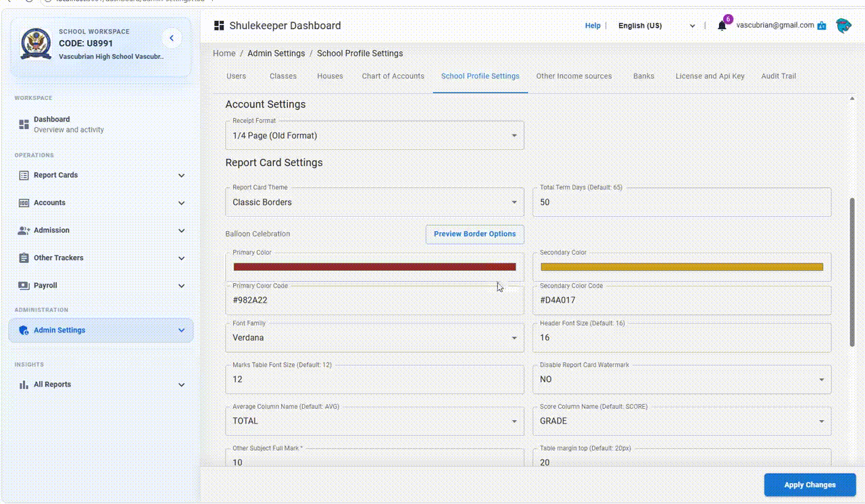Change language from English (US) dropdown
865x504 pixels.
(x=656, y=26)
